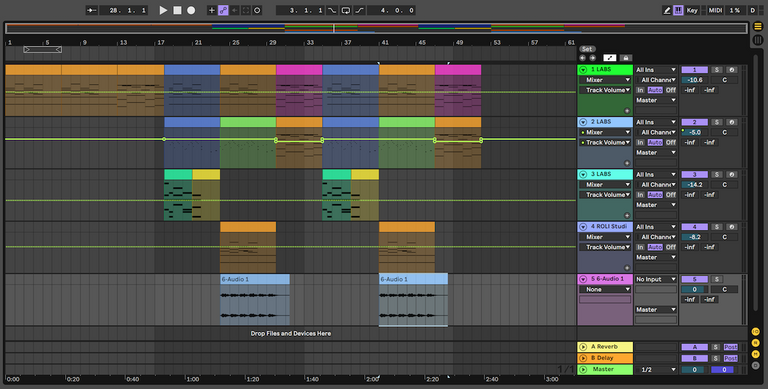Start playback with the Play button
The height and width of the screenshot is (389, 768).
(163, 10)
